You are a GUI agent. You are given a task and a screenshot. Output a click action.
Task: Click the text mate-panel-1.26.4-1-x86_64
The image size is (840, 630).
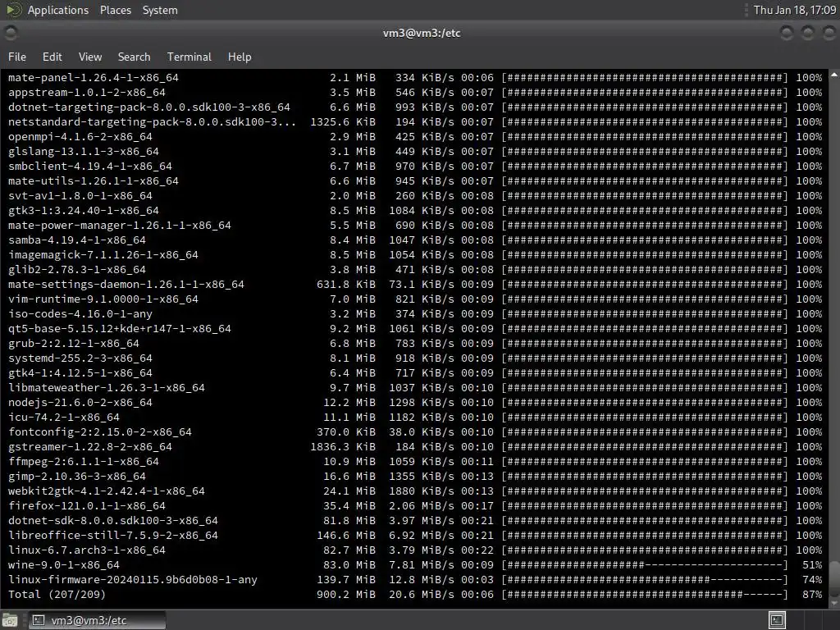coord(94,78)
